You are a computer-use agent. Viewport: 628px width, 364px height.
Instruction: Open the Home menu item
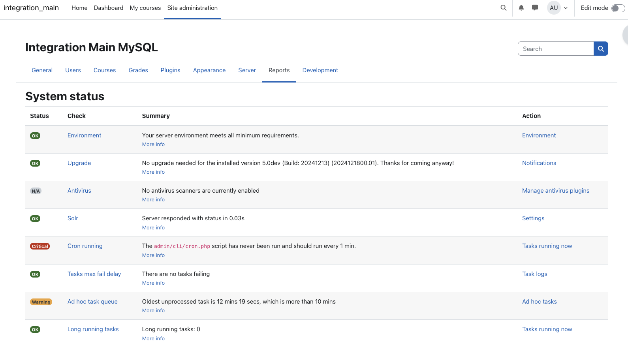pos(79,8)
